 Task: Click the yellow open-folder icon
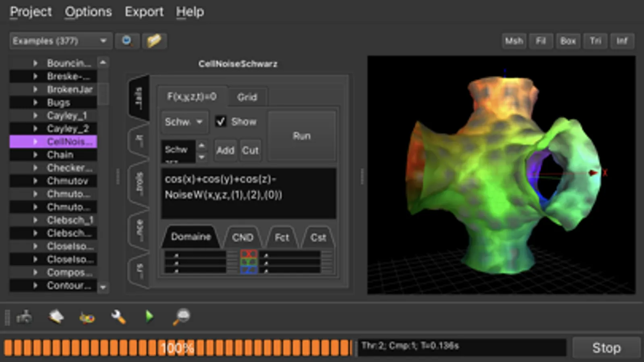pos(154,41)
